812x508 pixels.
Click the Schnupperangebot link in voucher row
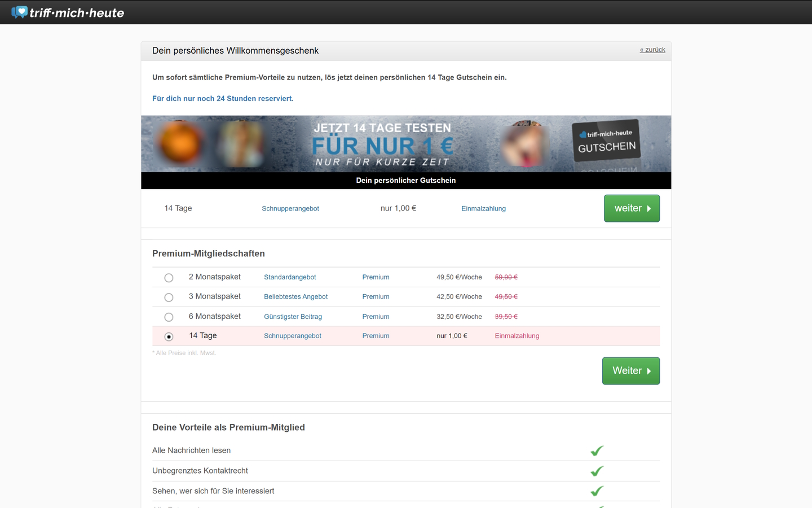coord(290,209)
